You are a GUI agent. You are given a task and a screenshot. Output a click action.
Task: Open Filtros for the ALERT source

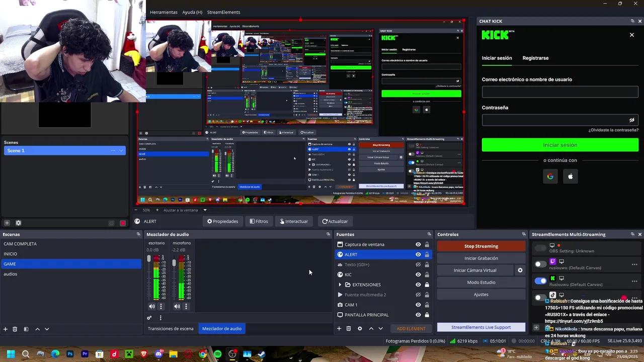(259, 221)
